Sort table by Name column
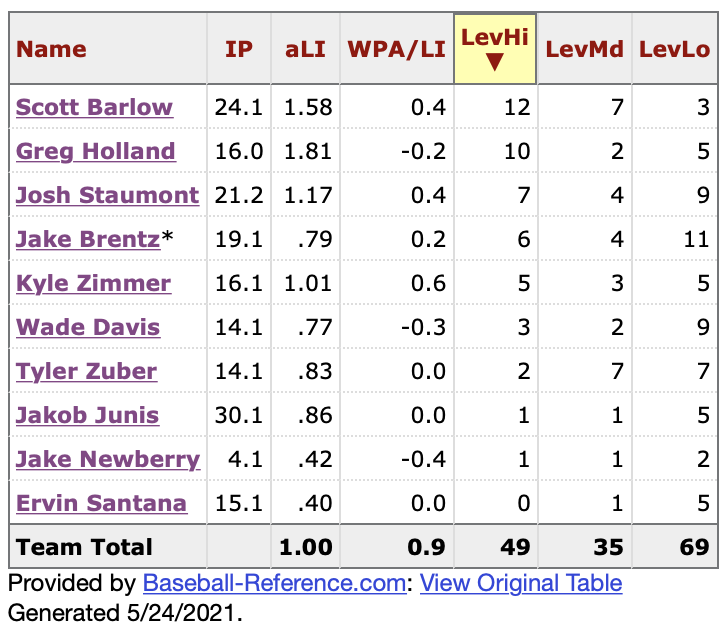 tap(51, 49)
